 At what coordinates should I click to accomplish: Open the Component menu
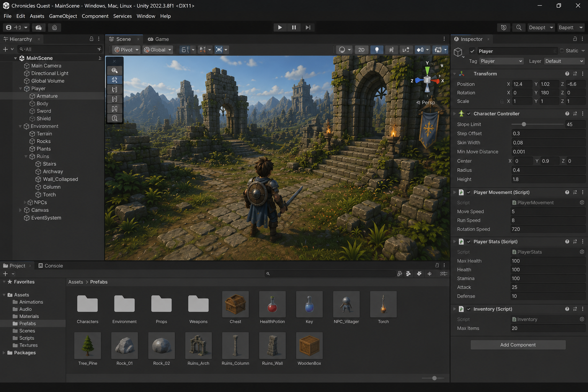coord(95,16)
